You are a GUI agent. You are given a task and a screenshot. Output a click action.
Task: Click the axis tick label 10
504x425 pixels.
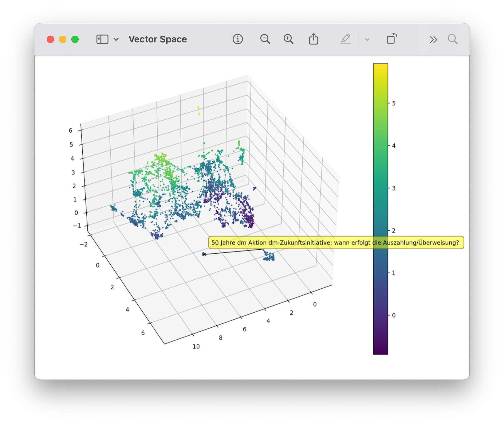196,347
